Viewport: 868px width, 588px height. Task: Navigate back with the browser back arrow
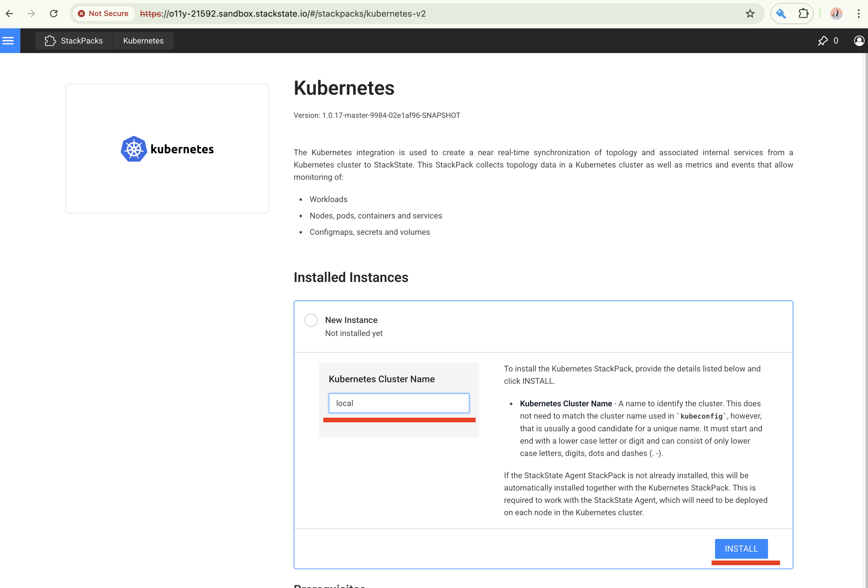[9, 14]
